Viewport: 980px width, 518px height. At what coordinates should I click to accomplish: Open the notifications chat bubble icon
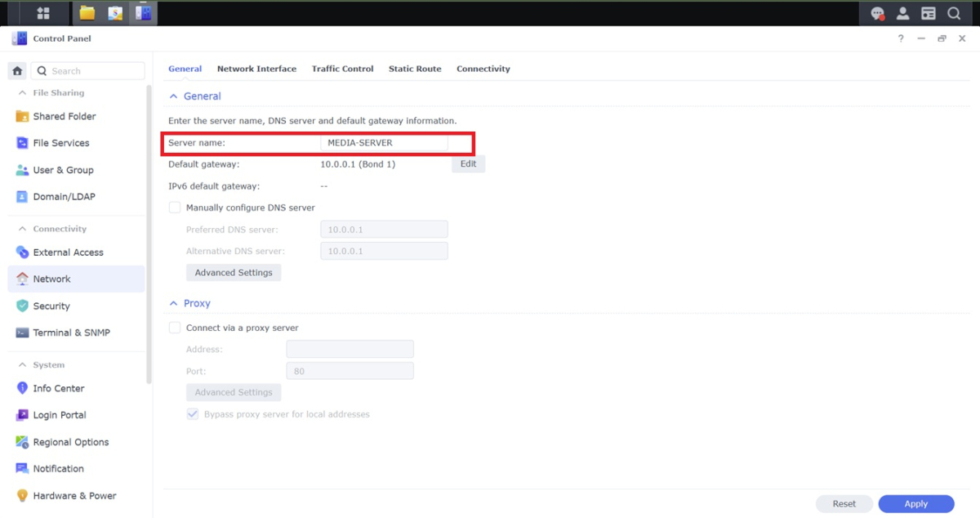878,13
